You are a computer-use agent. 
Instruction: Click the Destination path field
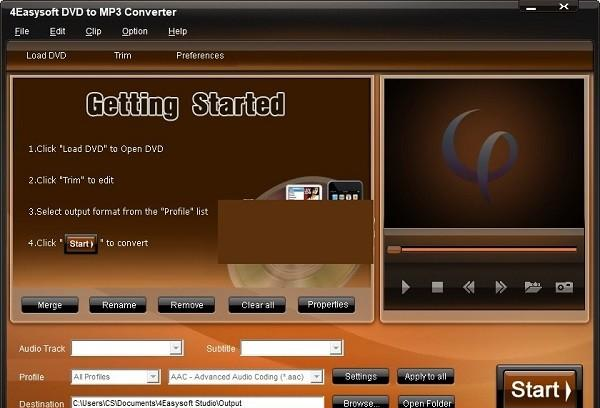[197, 403]
